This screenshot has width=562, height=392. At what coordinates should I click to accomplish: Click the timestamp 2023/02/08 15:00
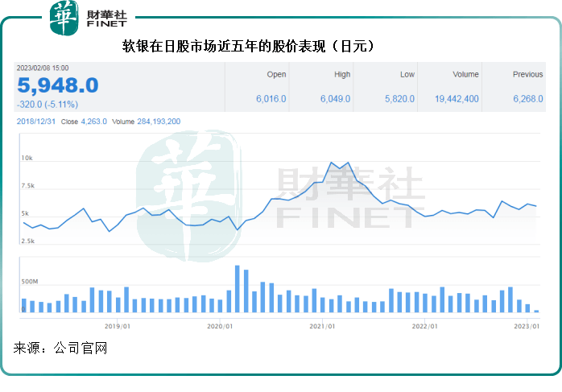[x=43, y=68]
